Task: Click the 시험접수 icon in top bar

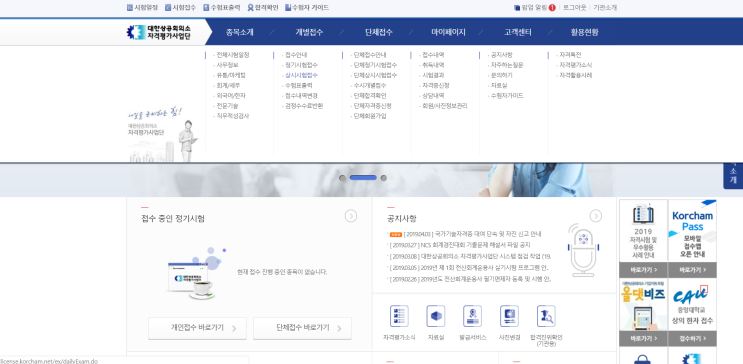Action: (x=168, y=8)
